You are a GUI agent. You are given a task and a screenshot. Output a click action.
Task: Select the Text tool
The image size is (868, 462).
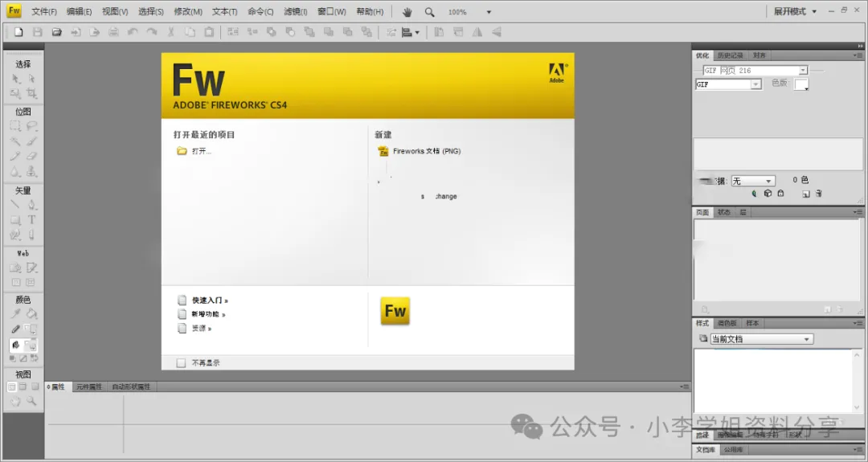[31, 219]
